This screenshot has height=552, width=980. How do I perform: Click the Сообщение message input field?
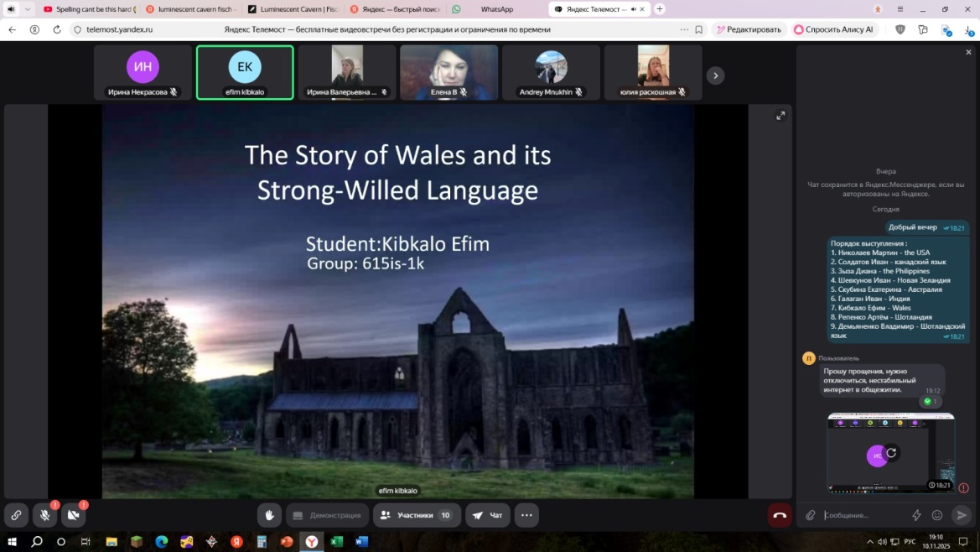click(863, 515)
